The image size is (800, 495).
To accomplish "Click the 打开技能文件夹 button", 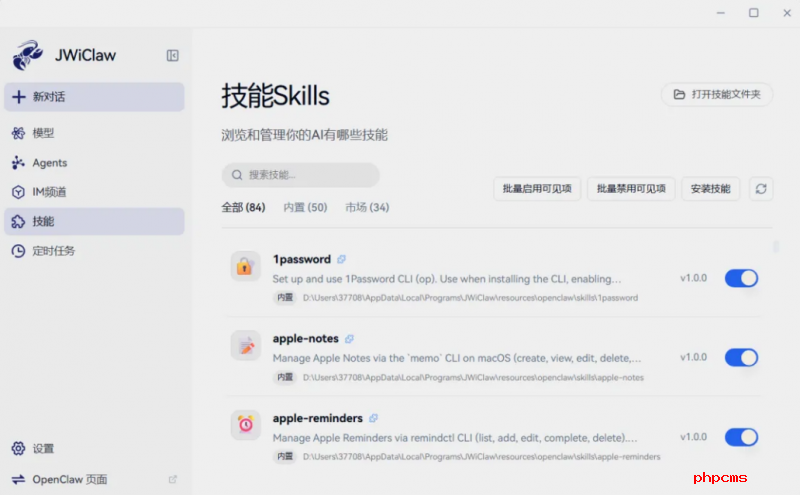I will 717,94.
